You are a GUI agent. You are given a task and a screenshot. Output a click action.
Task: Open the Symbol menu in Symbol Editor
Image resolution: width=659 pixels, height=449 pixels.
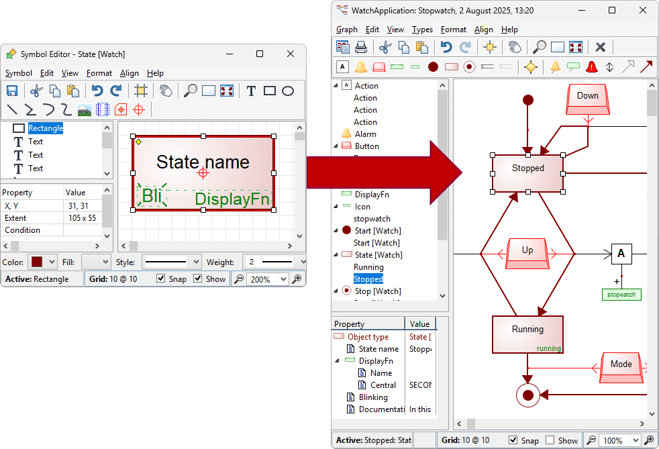19,73
